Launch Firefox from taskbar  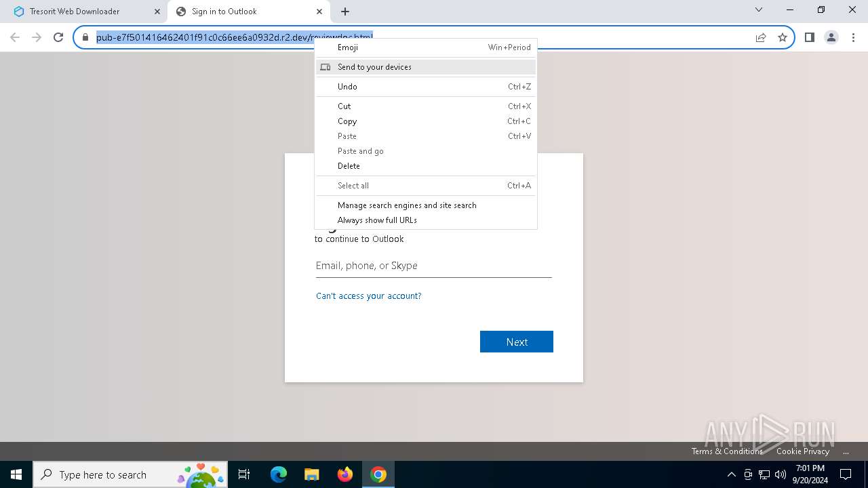(345, 474)
